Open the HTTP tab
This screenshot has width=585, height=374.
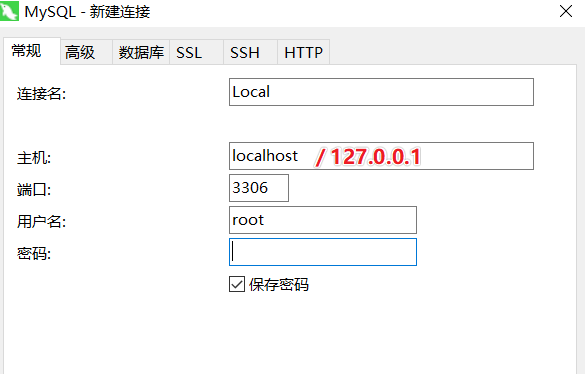pyautogui.click(x=303, y=52)
